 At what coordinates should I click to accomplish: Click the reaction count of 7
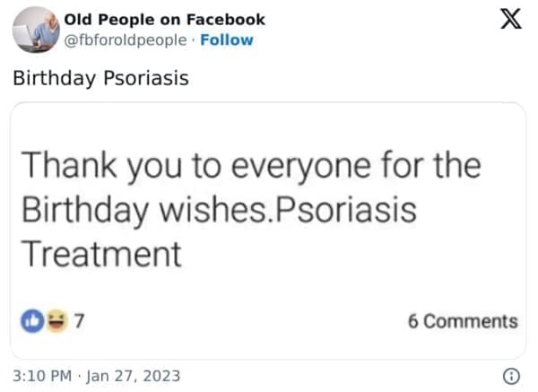click(x=77, y=320)
